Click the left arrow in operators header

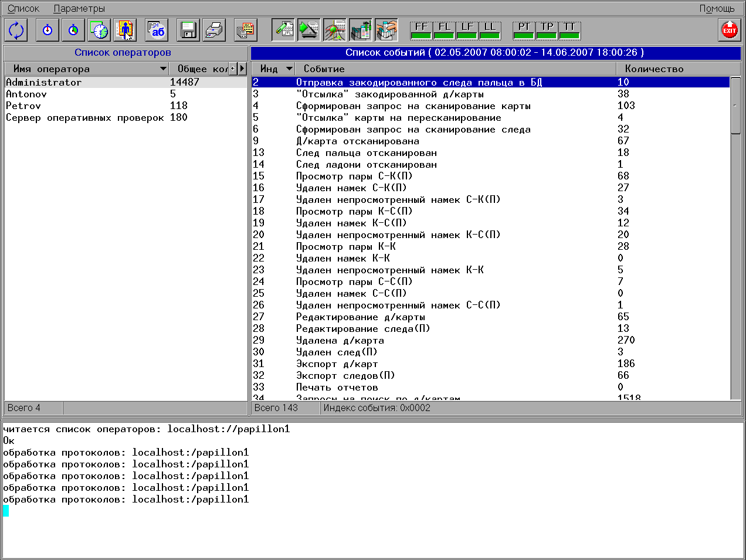point(233,69)
